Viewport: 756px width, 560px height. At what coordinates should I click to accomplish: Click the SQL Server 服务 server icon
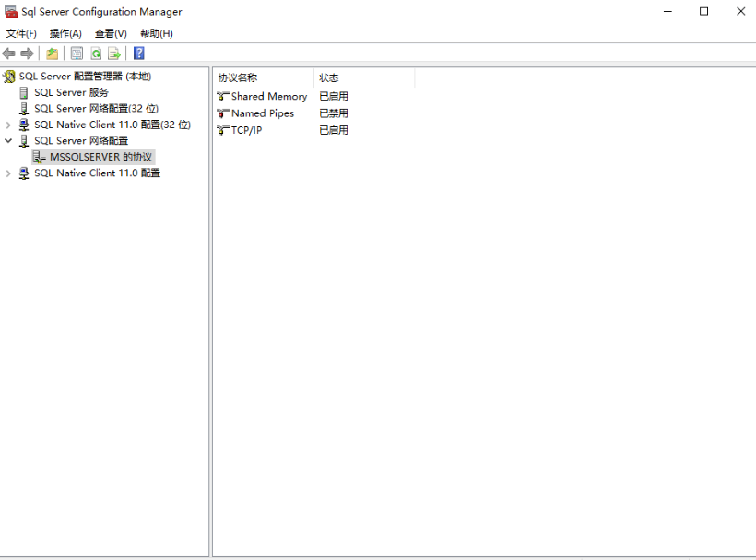[24, 92]
